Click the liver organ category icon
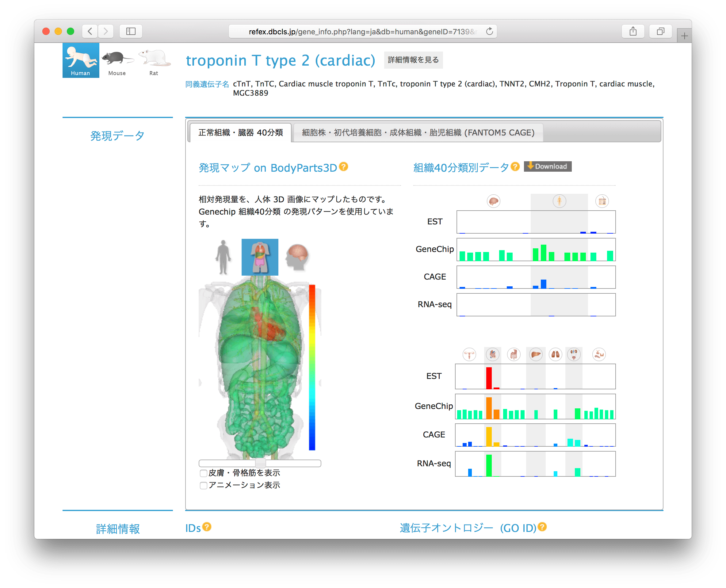 (536, 354)
